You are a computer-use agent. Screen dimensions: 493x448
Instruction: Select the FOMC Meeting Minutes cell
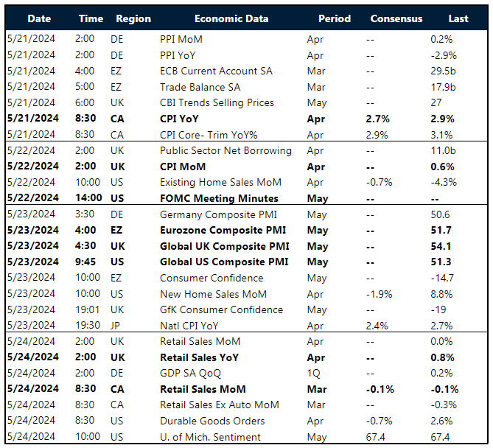[219, 198]
